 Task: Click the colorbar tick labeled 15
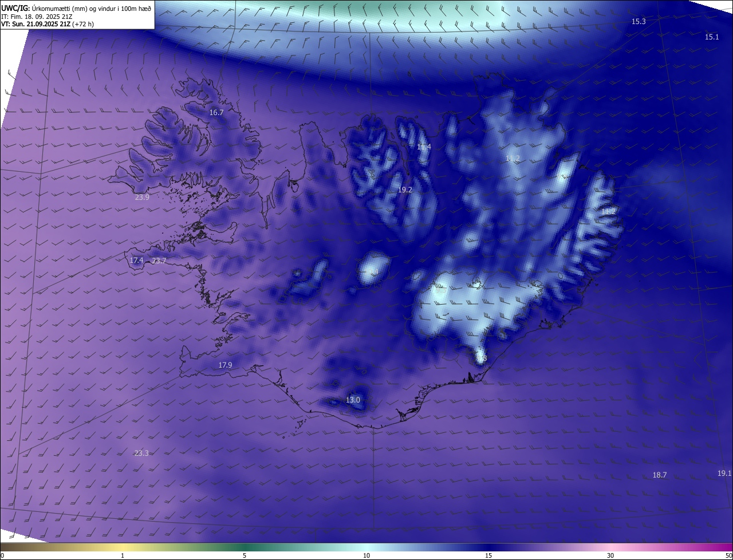tap(488, 555)
